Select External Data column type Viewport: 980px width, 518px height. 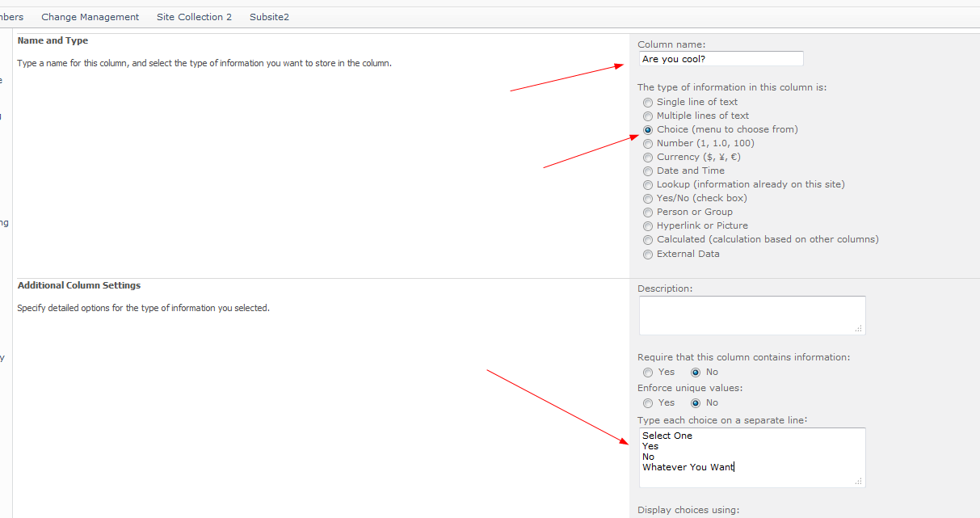tap(648, 255)
